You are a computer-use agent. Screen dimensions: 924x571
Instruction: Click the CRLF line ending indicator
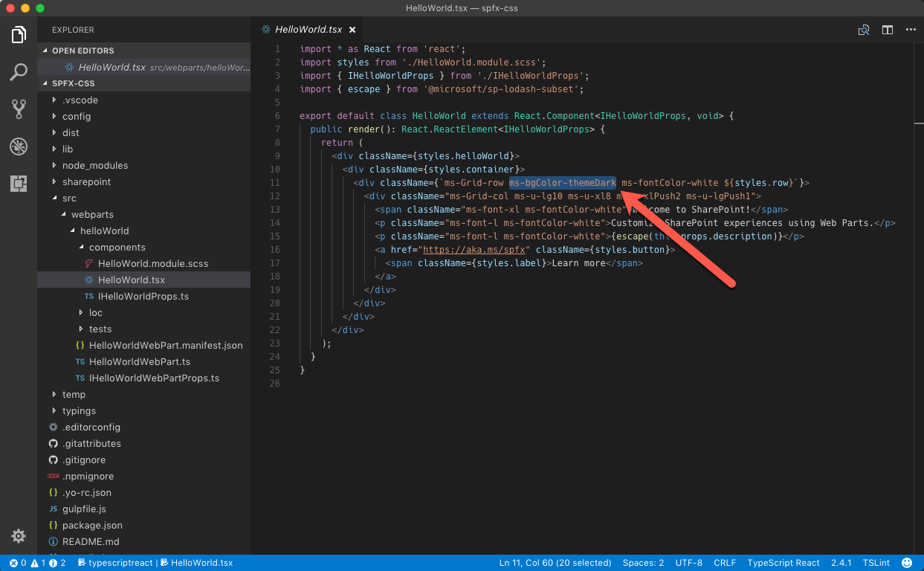click(724, 563)
